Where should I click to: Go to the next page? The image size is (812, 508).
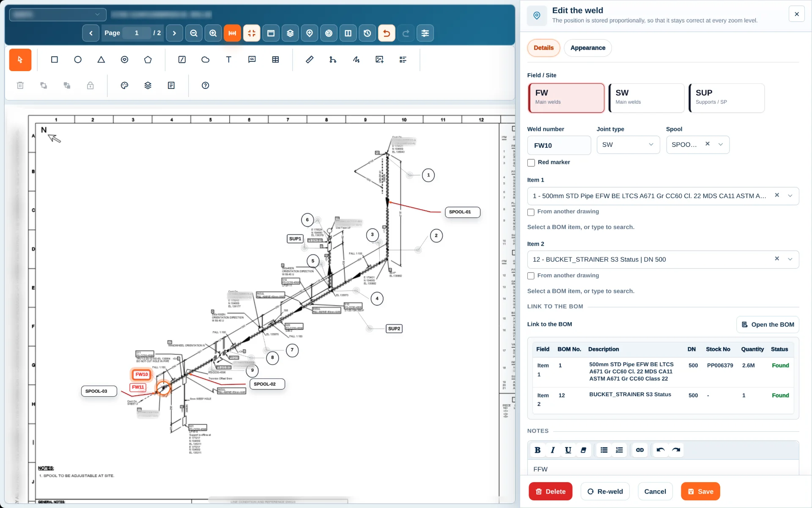(x=174, y=33)
